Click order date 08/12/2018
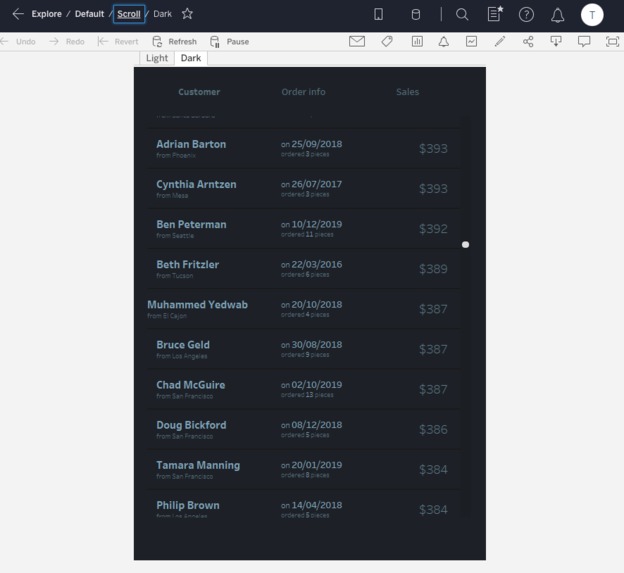Viewport: 624px width, 573px height. tap(317, 425)
